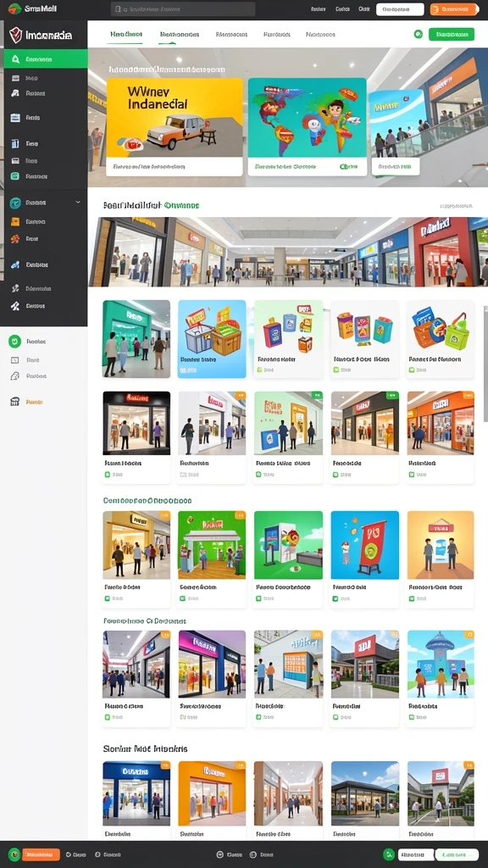Open the black storefront with red sign card

click(136, 437)
